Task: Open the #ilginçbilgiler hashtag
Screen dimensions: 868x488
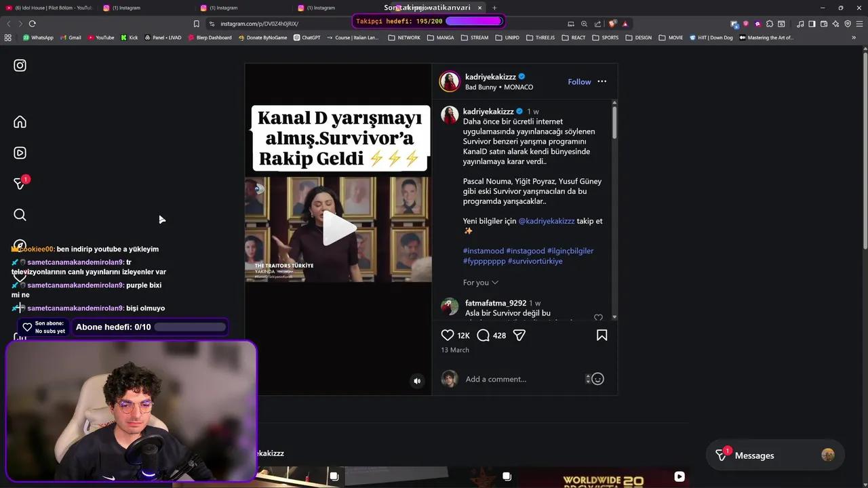Action: (x=570, y=251)
